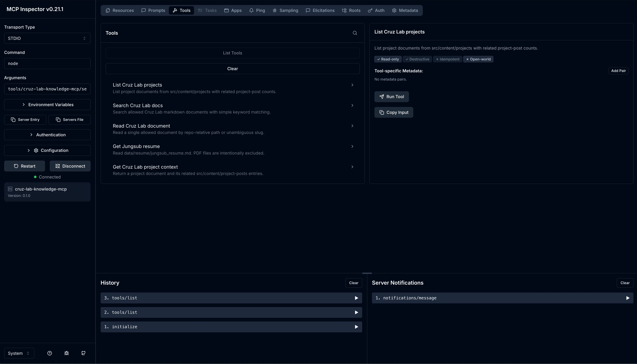Switch to the Roots tab
This screenshot has height=364, width=637.
pyautogui.click(x=351, y=11)
